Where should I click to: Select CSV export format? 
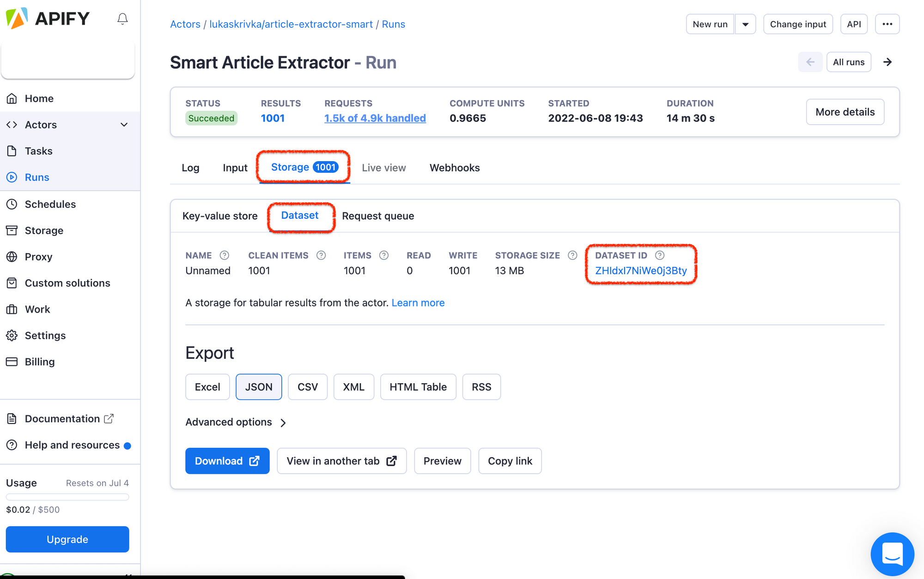click(x=307, y=387)
